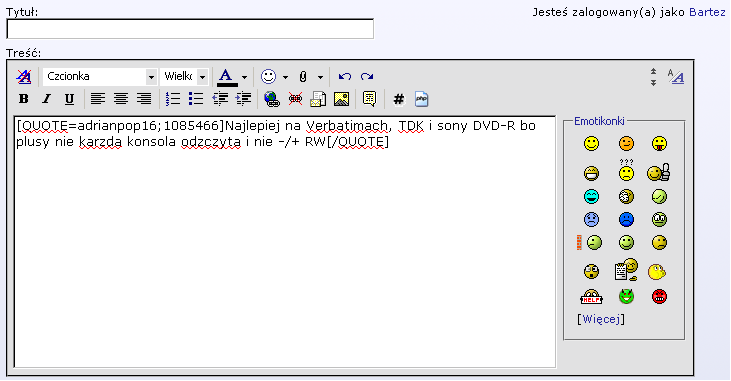Click the insert smiley toolbar icon
731x381 pixels.
pos(269,76)
